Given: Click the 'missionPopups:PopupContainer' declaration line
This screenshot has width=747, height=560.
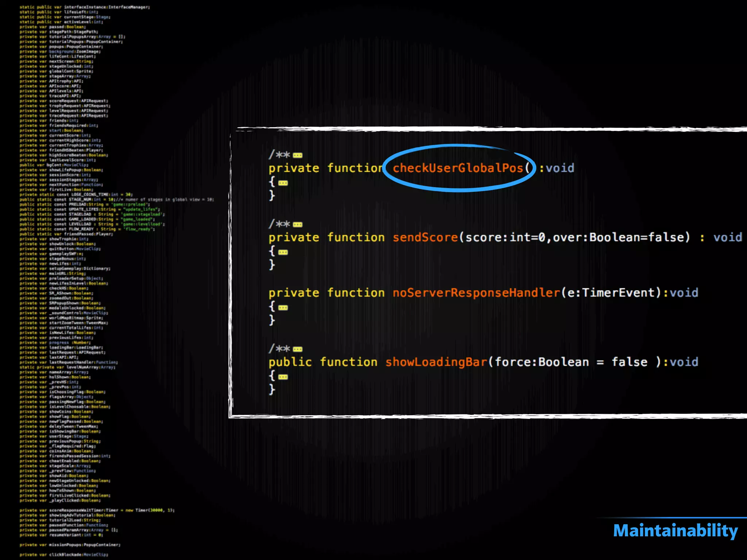Looking at the screenshot, I should (x=70, y=545).
